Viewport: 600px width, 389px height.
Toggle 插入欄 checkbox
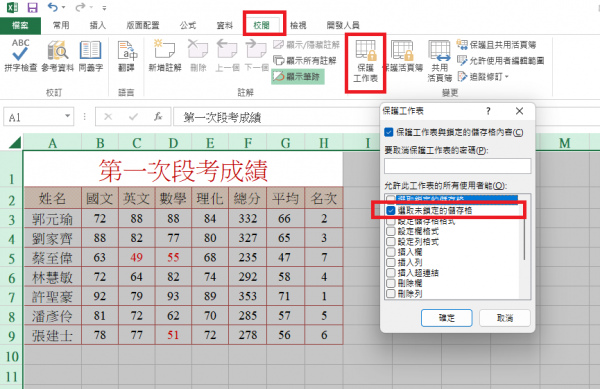click(x=391, y=252)
